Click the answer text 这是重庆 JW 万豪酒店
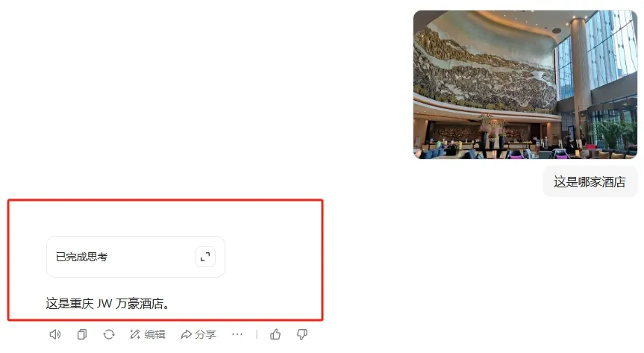The width and height of the screenshot is (644, 353). pos(107,304)
